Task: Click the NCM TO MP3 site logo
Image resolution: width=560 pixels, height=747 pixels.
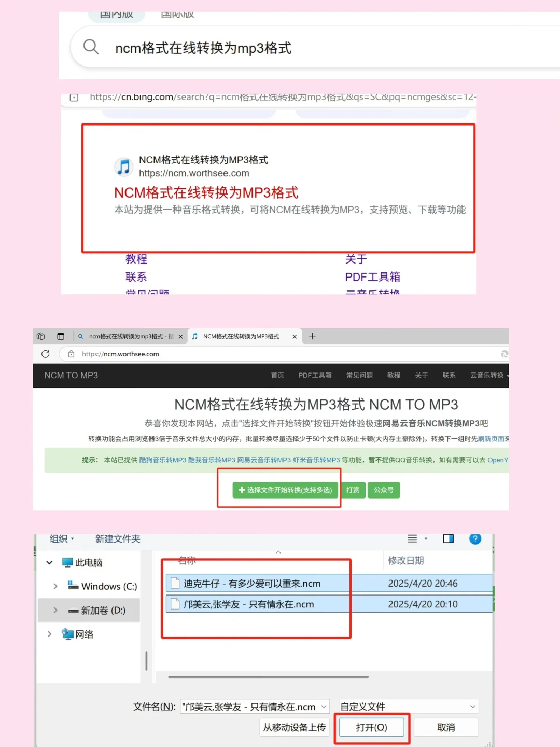Action: coord(71,375)
